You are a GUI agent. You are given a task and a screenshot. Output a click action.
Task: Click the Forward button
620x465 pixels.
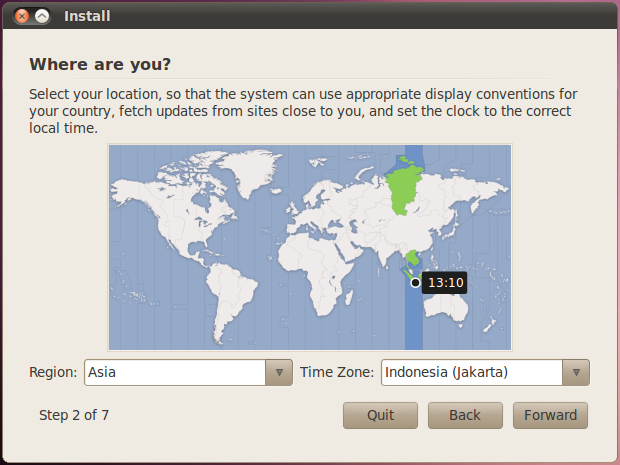(550, 415)
